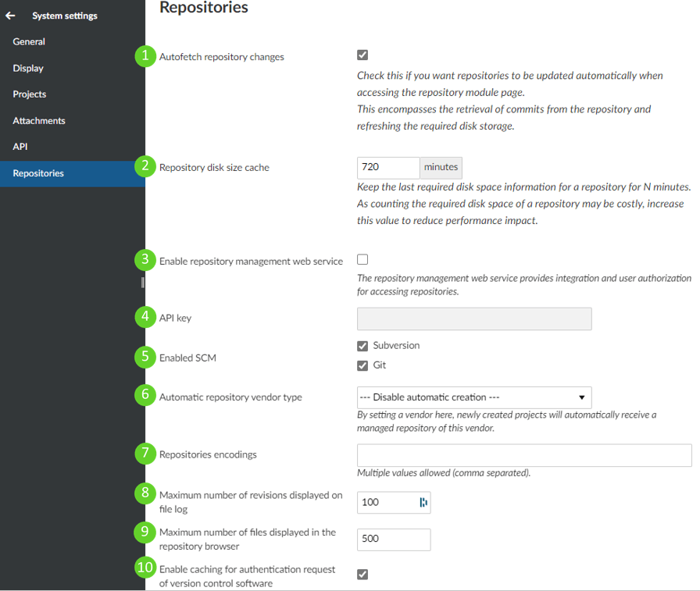Viewport: 700px width, 591px height.
Task: Click the green number 5 badge
Action: click(145, 358)
